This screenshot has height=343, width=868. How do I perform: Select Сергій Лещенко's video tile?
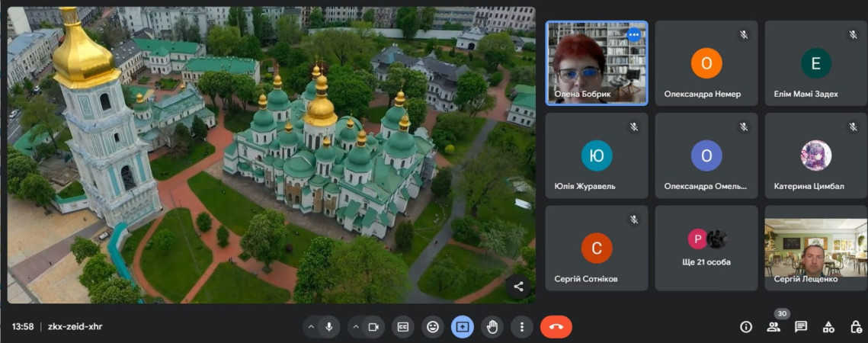click(815, 248)
